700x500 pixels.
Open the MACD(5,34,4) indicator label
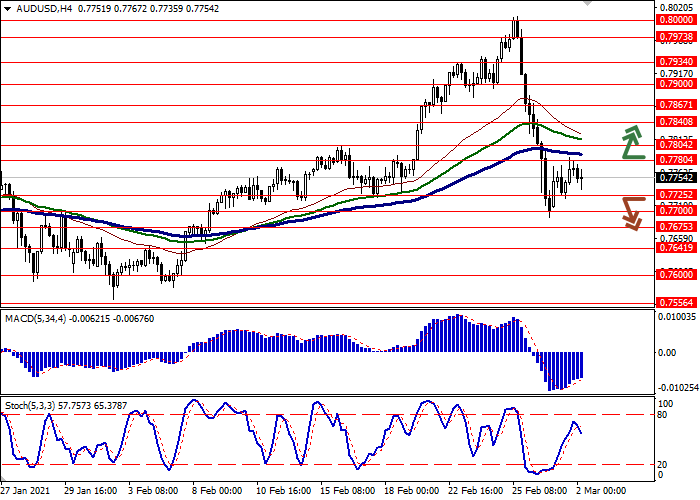click(35, 319)
